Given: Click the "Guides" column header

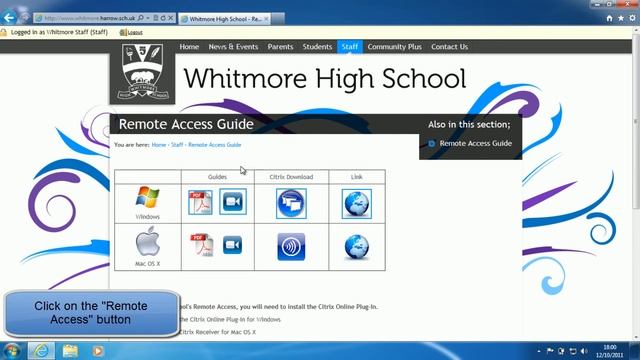Looking at the screenshot, I should click(x=217, y=177).
